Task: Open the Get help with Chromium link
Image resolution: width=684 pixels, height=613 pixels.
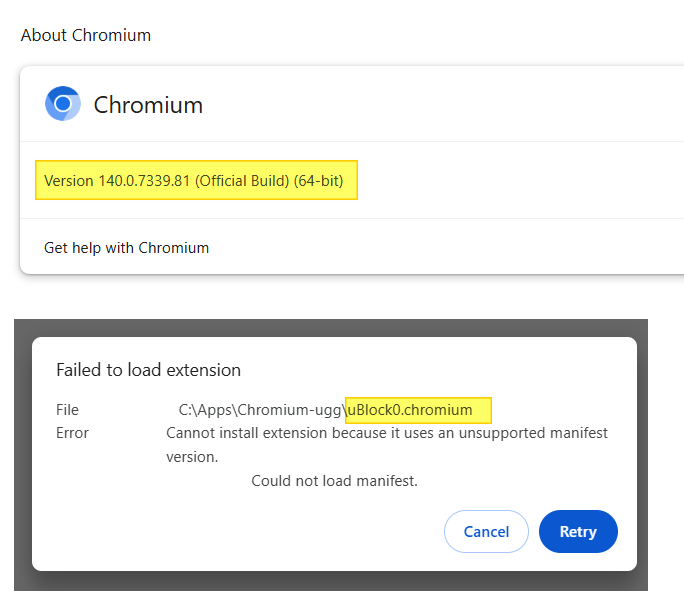Action: point(127,248)
